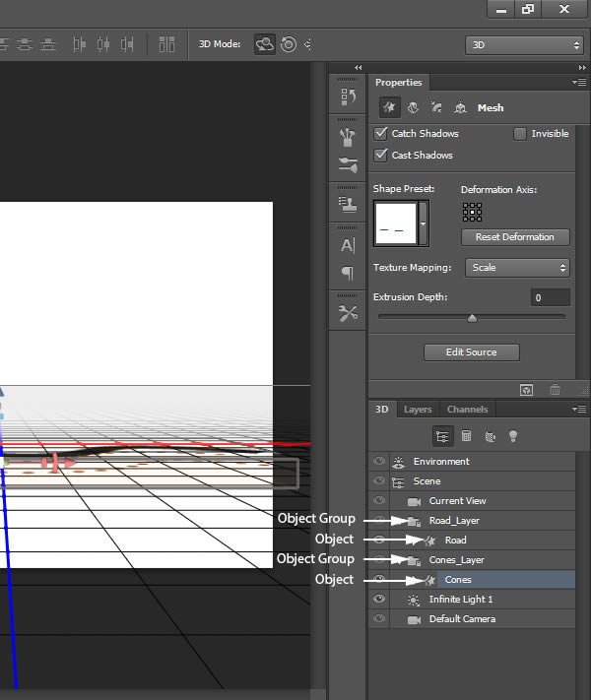Image resolution: width=591 pixels, height=700 pixels.
Task: Select the Deform properties icon
Action: (414, 107)
